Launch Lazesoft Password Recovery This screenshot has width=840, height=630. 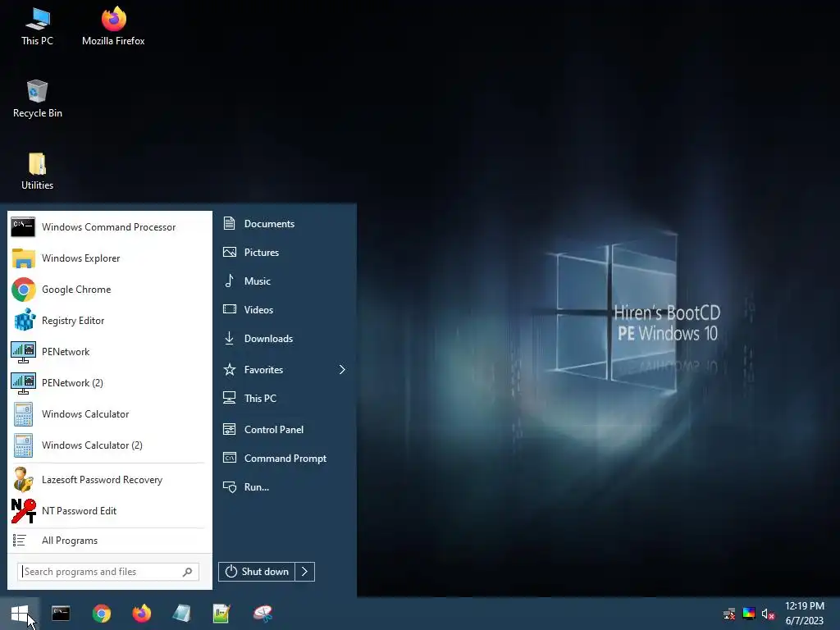pyautogui.click(x=109, y=479)
